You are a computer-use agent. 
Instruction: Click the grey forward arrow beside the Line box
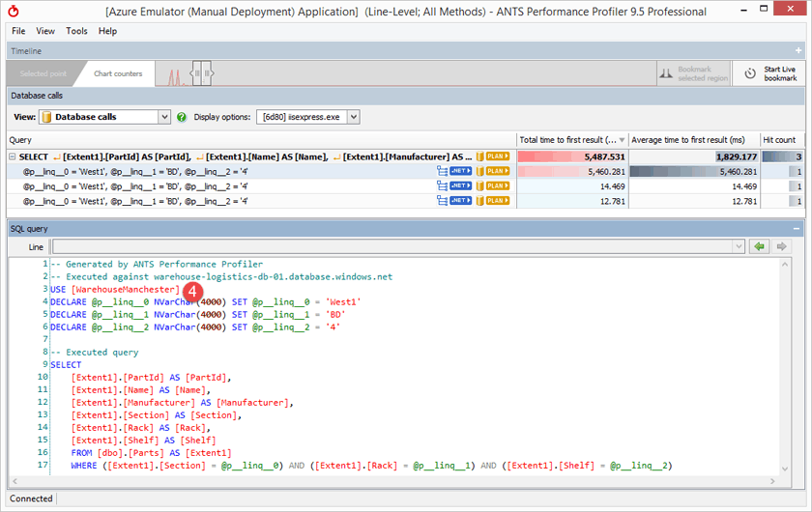coord(781,247)
